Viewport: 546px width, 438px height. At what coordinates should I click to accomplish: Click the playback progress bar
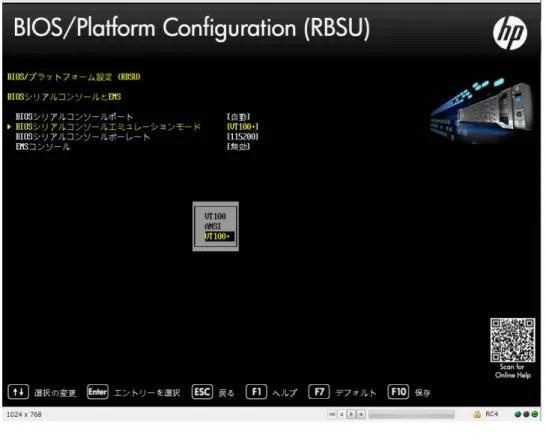(x=412, y=415)
